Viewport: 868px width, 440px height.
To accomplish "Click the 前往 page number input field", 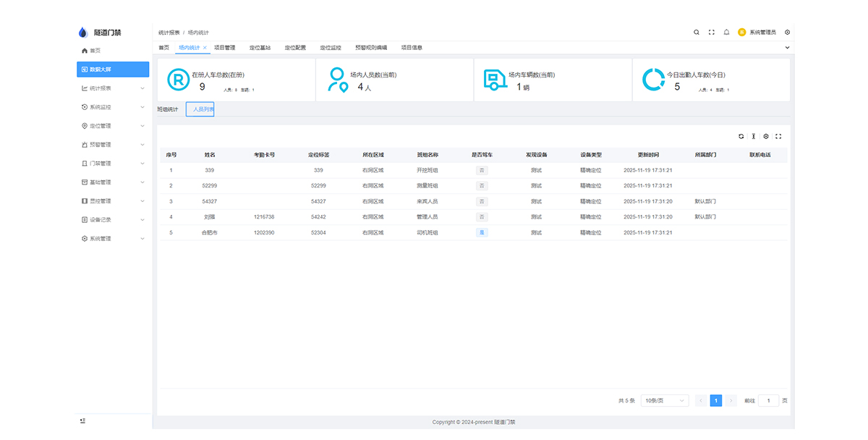I will click(768, 400).
